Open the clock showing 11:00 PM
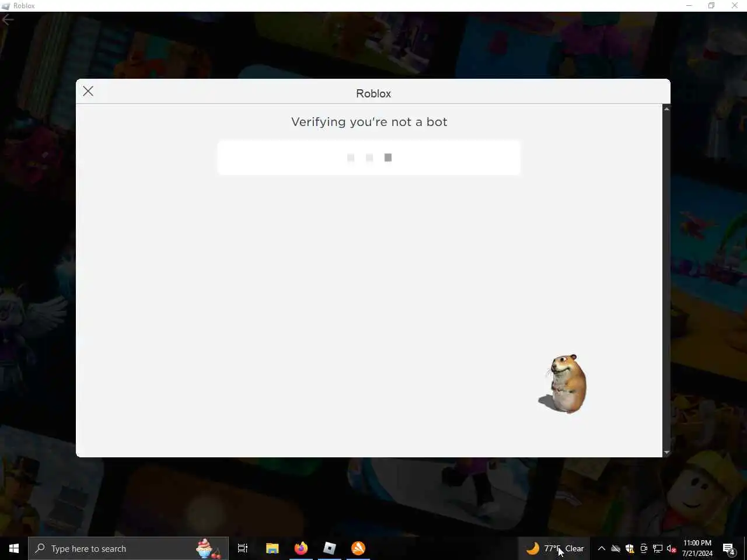The height and width of the screenshot is (560, 747). (697, 548)
